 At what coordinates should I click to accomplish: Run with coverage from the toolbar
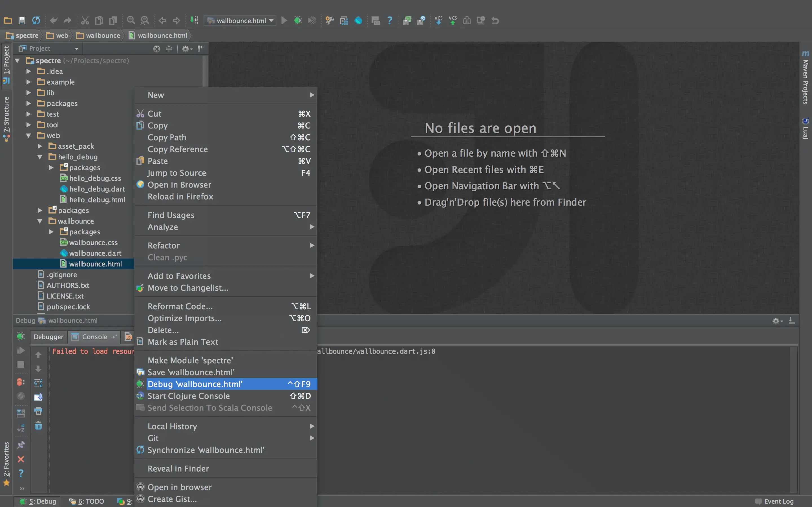[312, 21]
